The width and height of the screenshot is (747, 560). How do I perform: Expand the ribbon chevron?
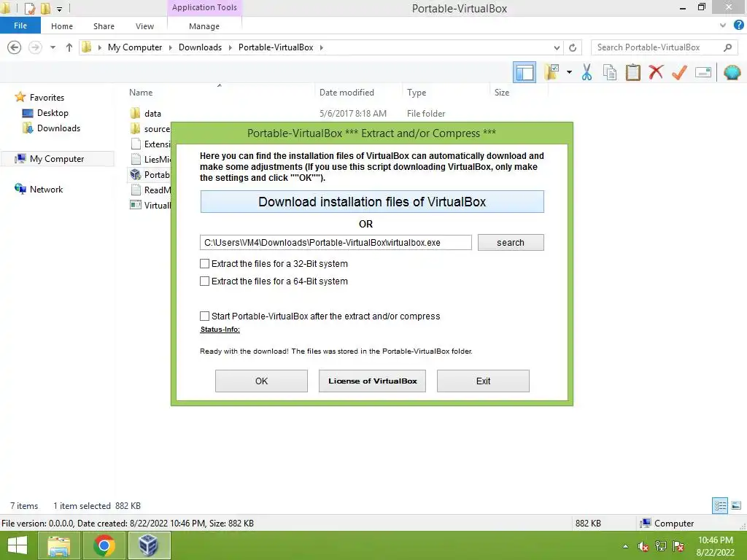point(723,26)
